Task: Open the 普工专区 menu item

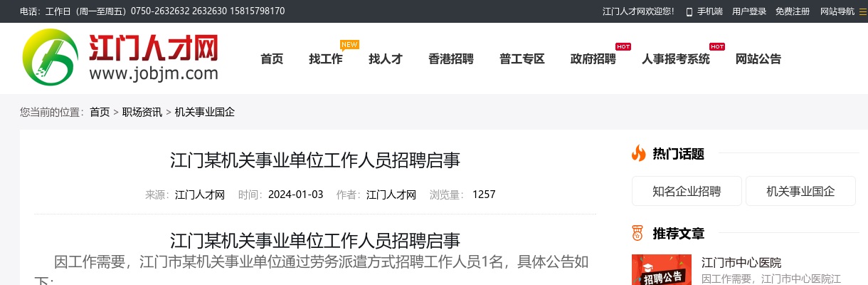Action: pos(522,59)
